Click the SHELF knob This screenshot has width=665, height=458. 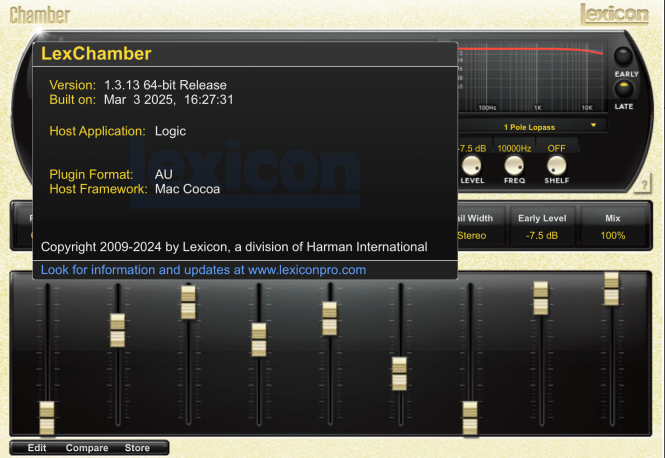point(557,165)
